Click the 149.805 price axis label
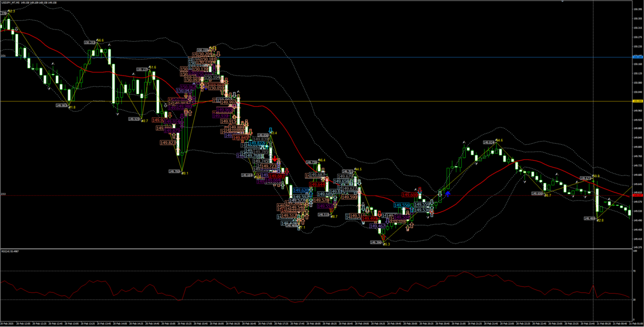 [x=638, y=147]
